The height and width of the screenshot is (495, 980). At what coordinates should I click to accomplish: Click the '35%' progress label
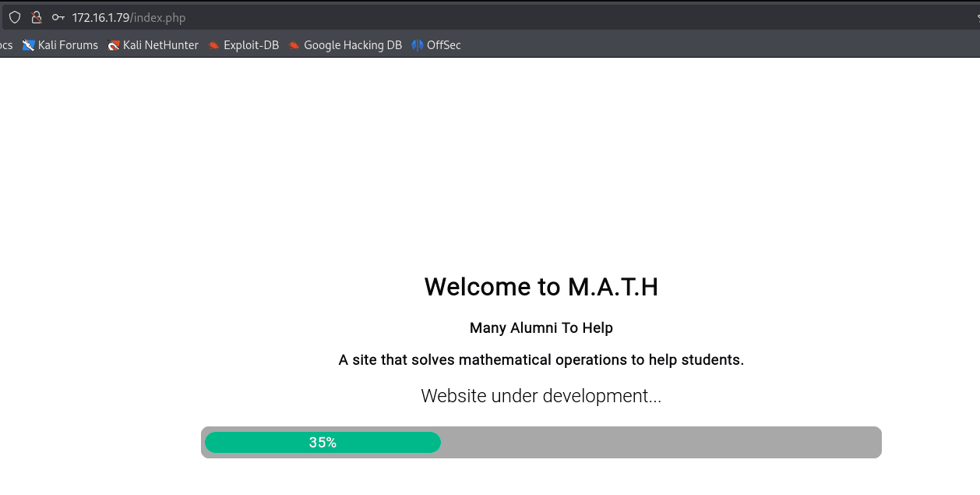coord(323,443)
